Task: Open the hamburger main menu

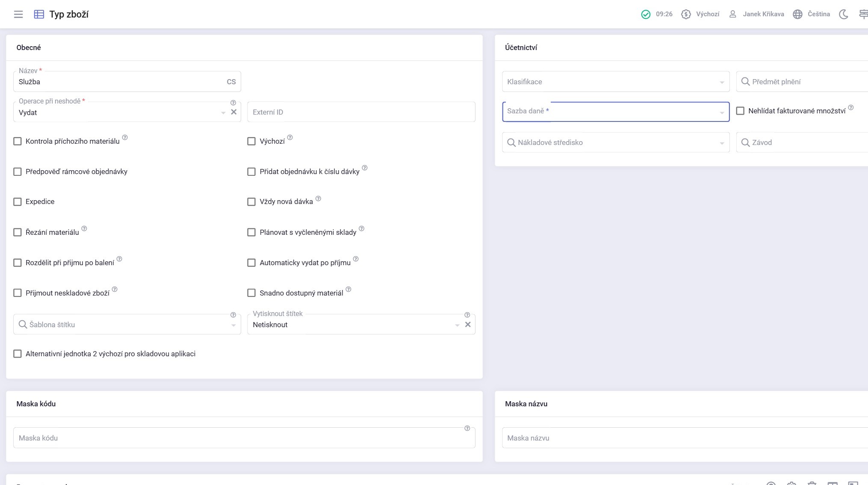Action: tap(18, 14)
